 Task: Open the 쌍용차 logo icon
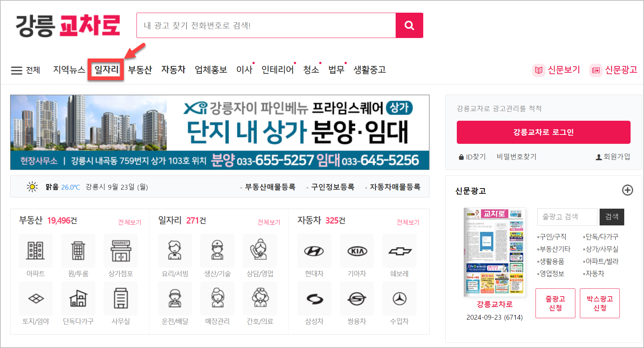pyautogui.click(x=357, y=298)
